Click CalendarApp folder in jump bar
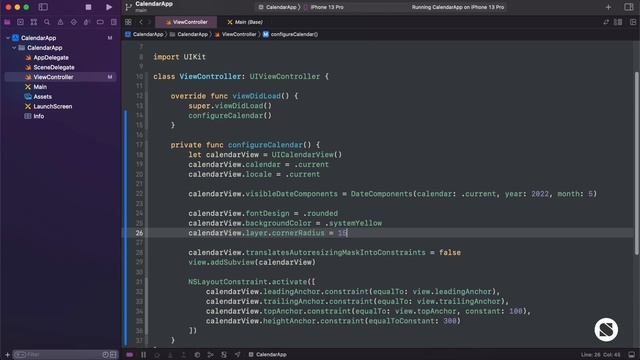The height and width of the screenshot is (360, 640). tap(189, 34)
